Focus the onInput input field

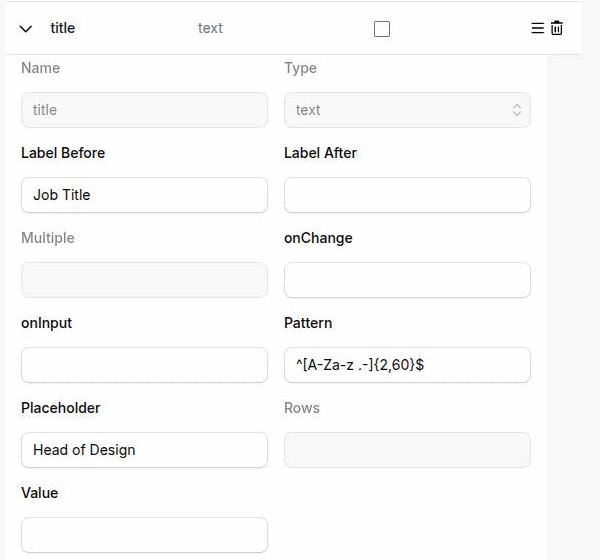(144, 365)
